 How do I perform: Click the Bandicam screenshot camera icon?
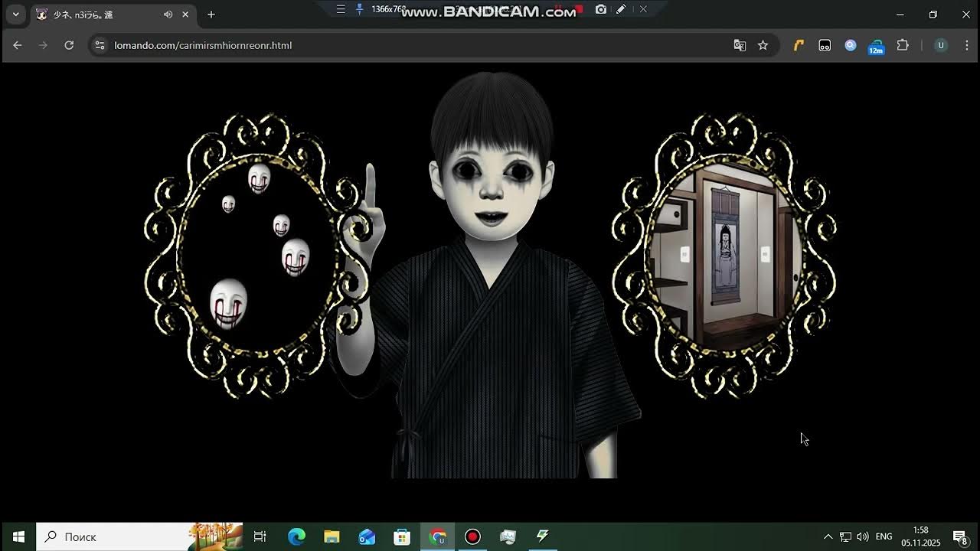pyautogui.click(x=601, y=9)
